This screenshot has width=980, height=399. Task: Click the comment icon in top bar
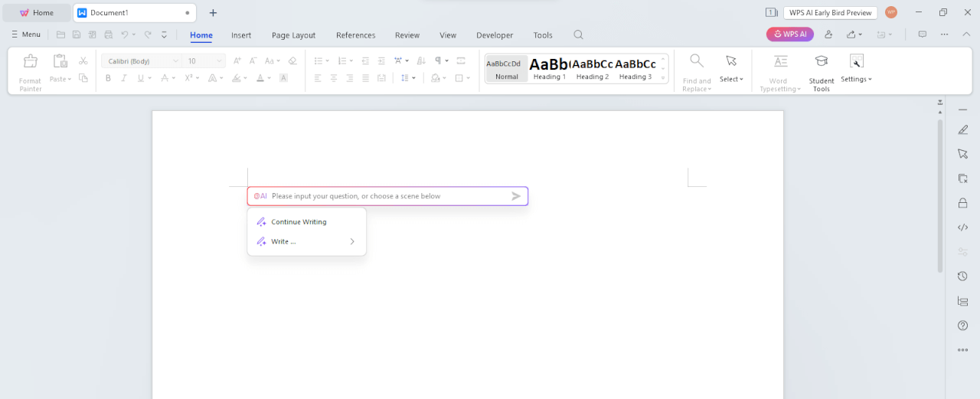click(x=923, y=34)
